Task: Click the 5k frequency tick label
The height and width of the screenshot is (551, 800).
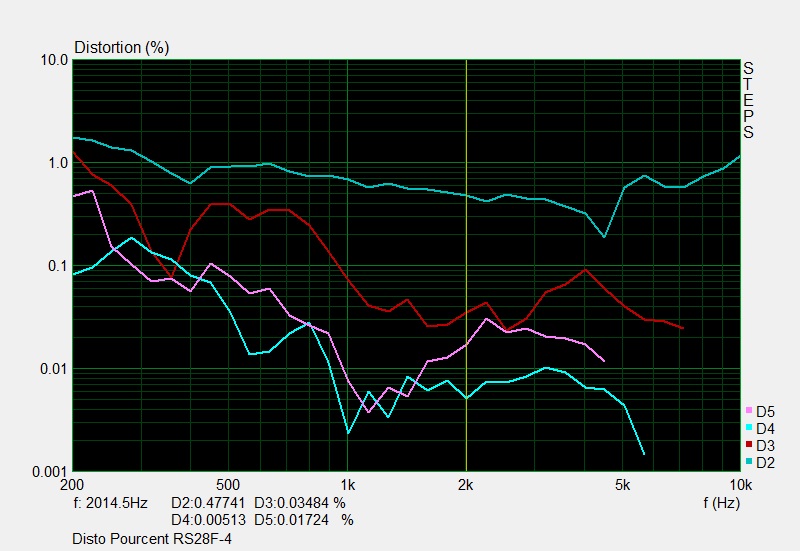Action: pos(622,485)
